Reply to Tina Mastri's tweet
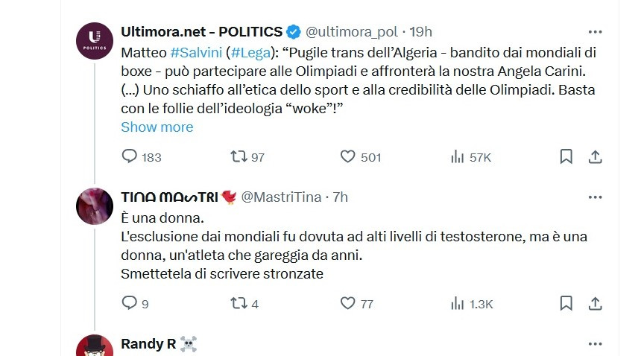 [x=130, y=303]
